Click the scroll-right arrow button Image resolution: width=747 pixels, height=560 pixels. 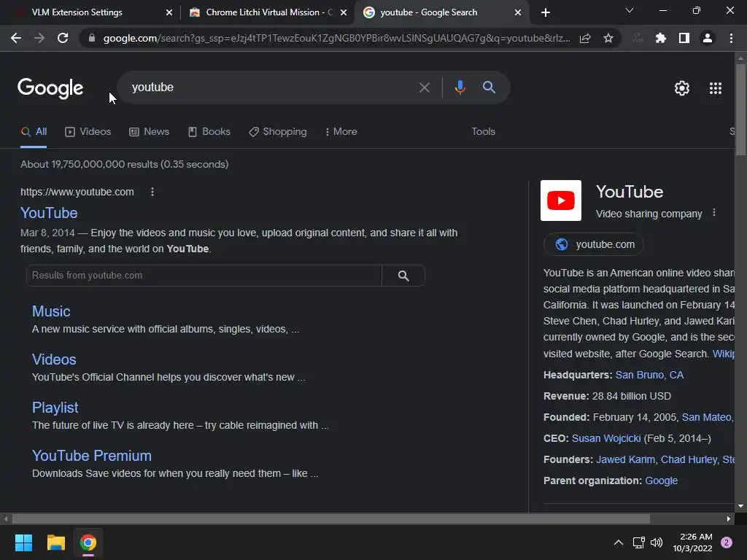click(729, 518)
